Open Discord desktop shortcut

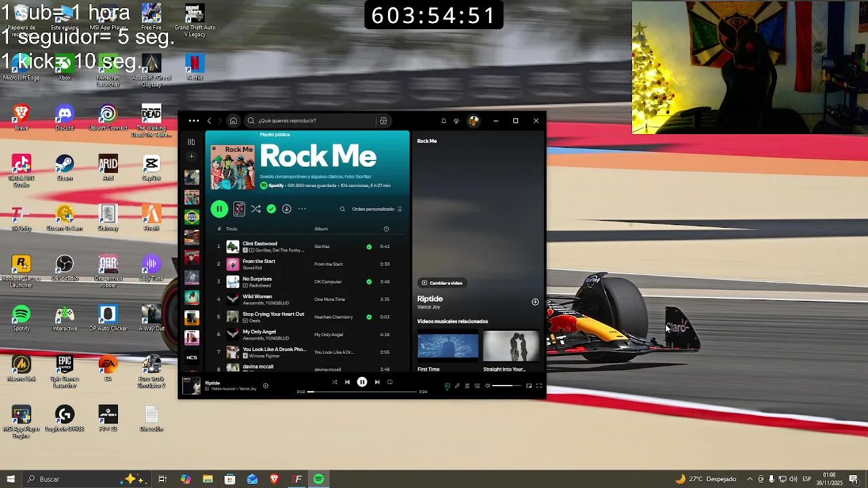pos(64,118)
